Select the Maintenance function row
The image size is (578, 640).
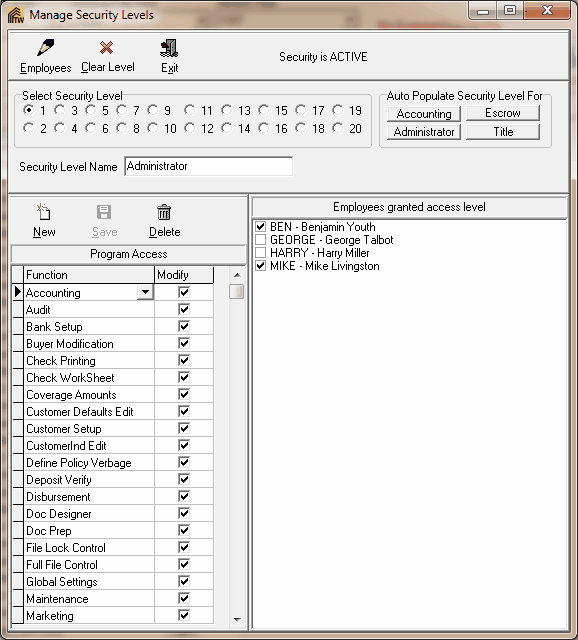click(89, 599)
